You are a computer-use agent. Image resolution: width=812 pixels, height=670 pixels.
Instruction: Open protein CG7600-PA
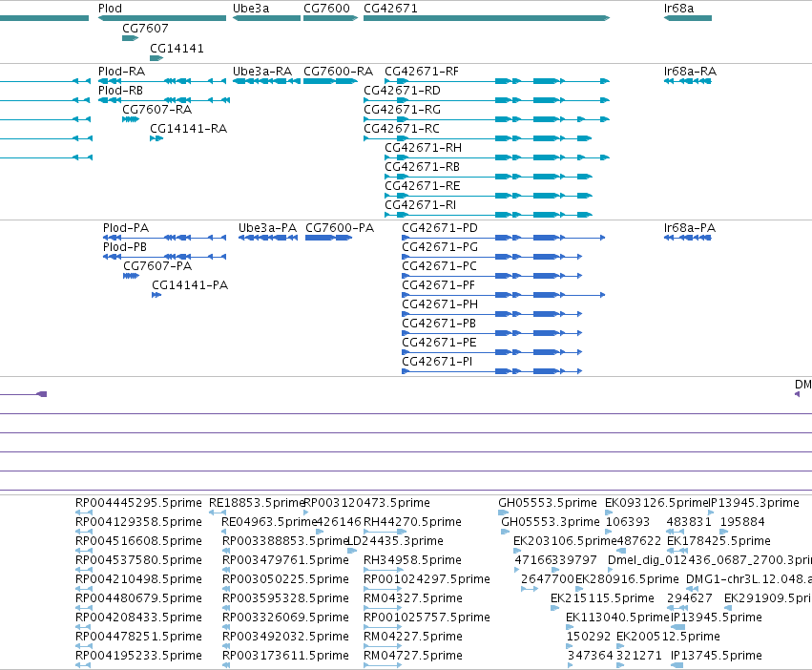click(339, 227)
